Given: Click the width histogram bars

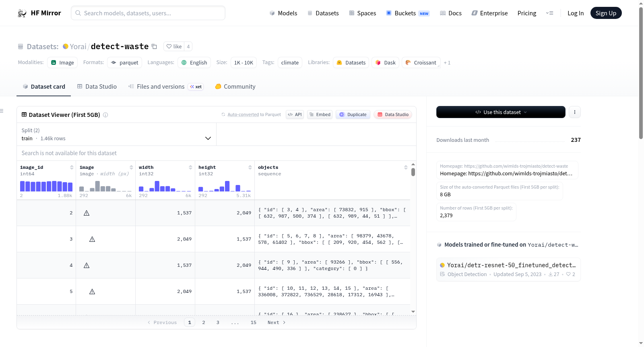Looking at the screenshot, I should [x=165, y=186].
